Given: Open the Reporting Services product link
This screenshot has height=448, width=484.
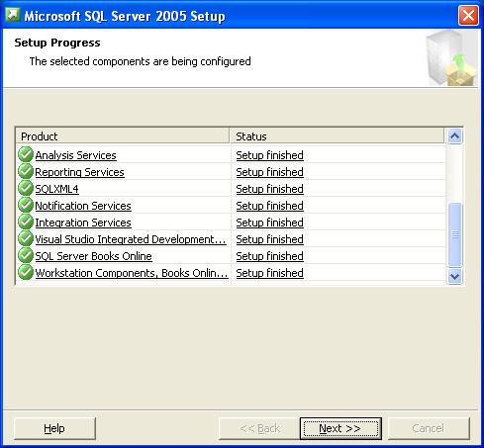Looking at the screenshot, I should click(x=79, y=172).
